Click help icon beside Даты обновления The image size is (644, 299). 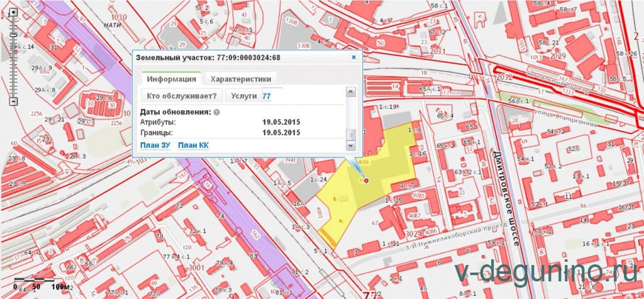[216, 112]
